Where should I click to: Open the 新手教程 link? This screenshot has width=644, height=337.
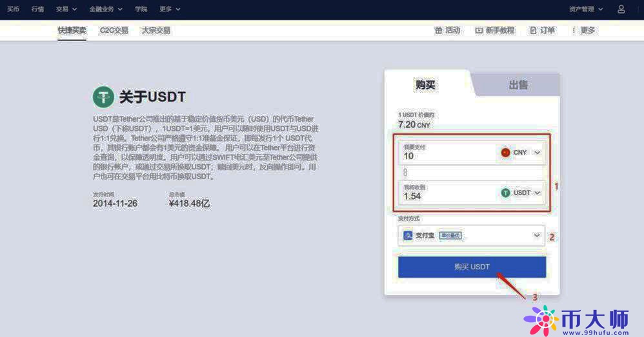[x=500, y=30]
